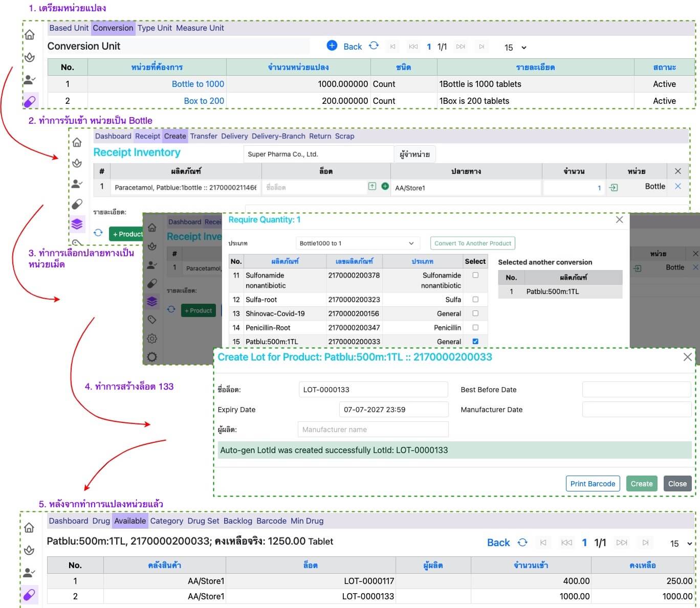
Task: Delete the Paracetamol row with blue X
Action: click(x=677, y=187)
